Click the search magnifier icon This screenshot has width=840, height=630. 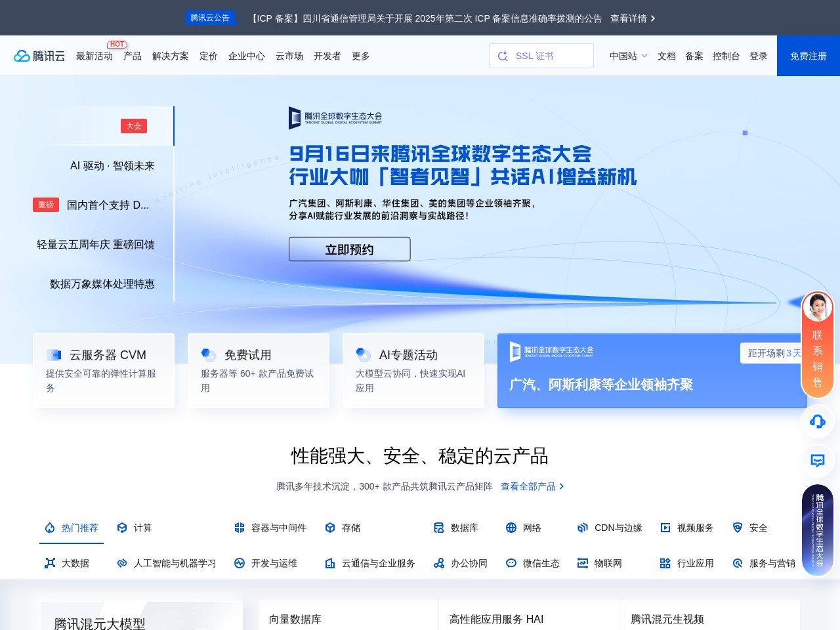(x=503, y=56)
